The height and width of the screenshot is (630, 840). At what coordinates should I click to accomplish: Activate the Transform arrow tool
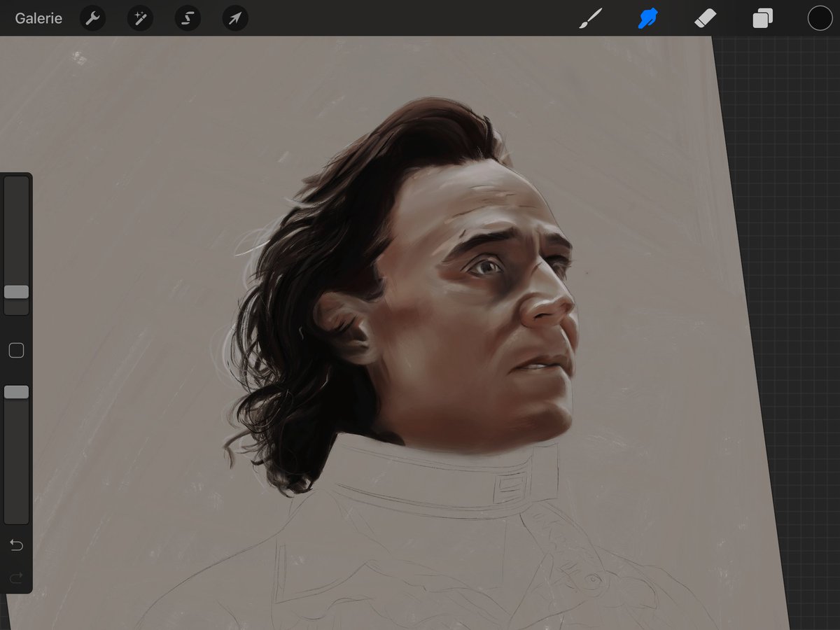pos(235,18)
